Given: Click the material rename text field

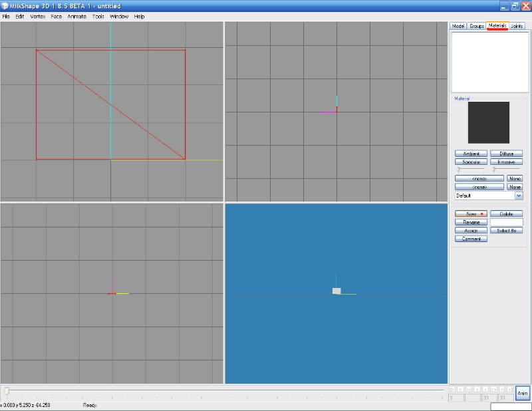Looking at the screenshot, I should [x=506, y=222].
